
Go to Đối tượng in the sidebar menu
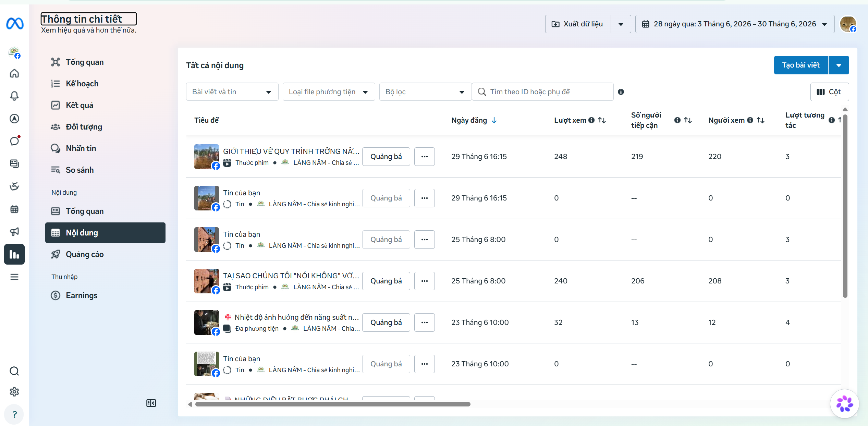pyautogui.click(x=84, y=127)
